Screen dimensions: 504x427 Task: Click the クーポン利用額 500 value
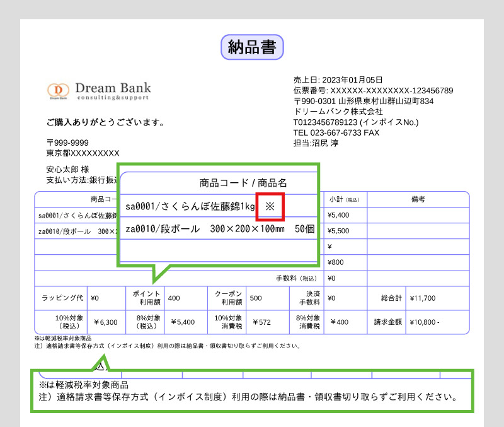tap(256, 298)
